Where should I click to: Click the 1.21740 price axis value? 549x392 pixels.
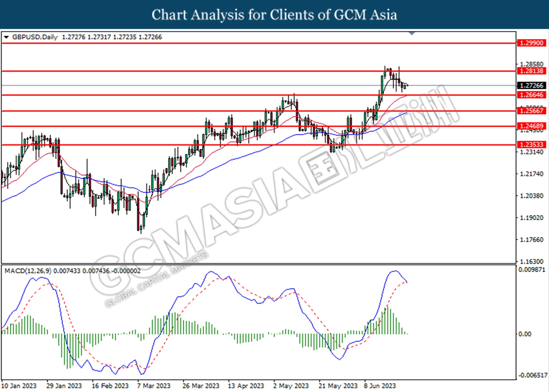532,174
